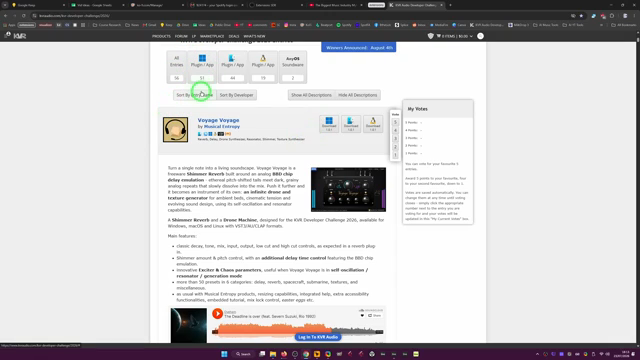This screenshot has height=360, width=640.
Task: Vote 4 points for Voyage Voyage
Action: [395, 130]
